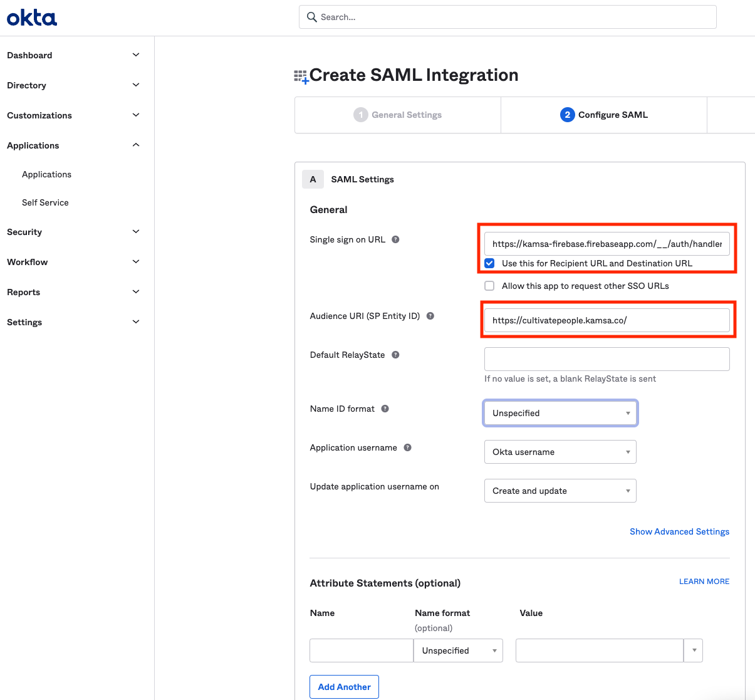Click the attribute Value input field
Screen dimensions: 755x700
click(x=600, y=650)
